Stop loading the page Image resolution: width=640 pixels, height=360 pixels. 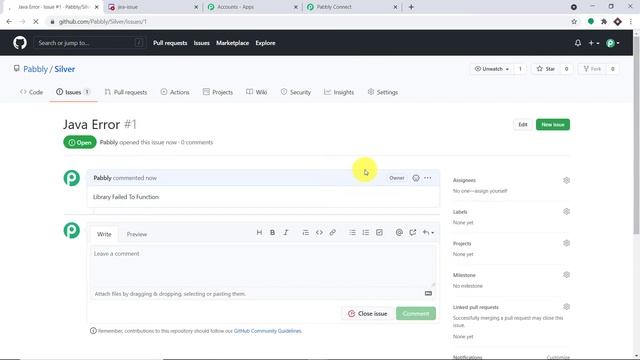pyautogui.click(x=36, y=22)
